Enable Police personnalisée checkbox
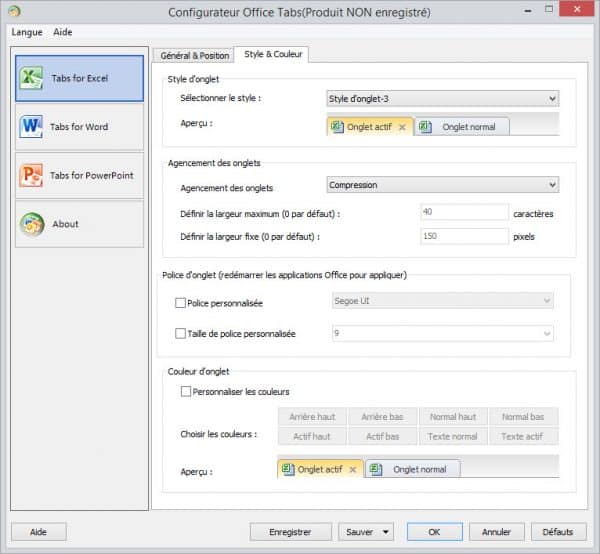 [180, 303]
